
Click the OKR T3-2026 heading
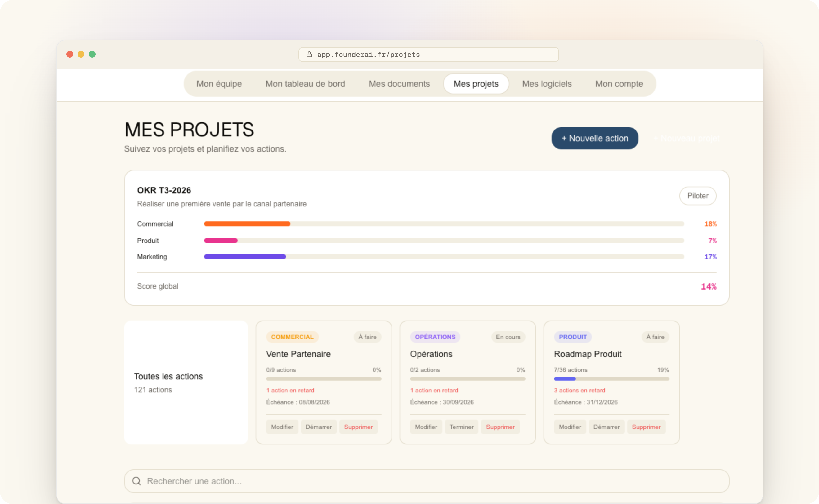(x=164, y=190)
